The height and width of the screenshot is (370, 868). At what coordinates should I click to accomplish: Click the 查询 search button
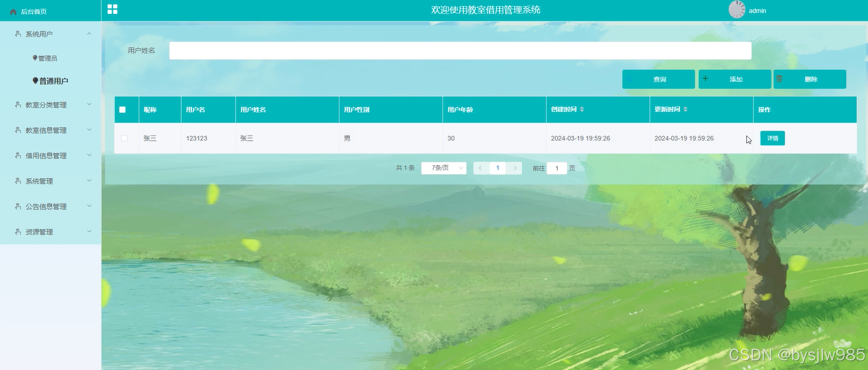point(659,79)
